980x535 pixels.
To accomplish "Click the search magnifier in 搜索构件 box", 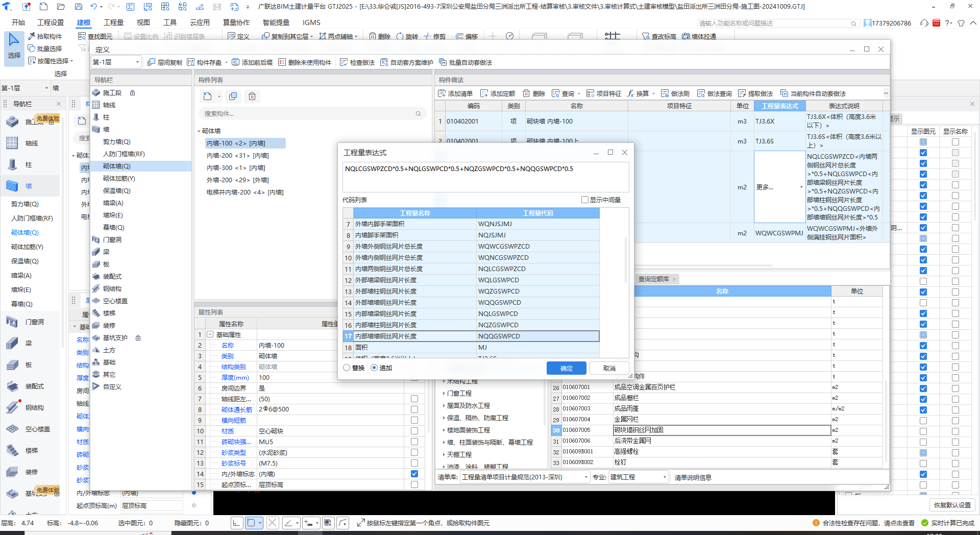I will tap(418, 114).
